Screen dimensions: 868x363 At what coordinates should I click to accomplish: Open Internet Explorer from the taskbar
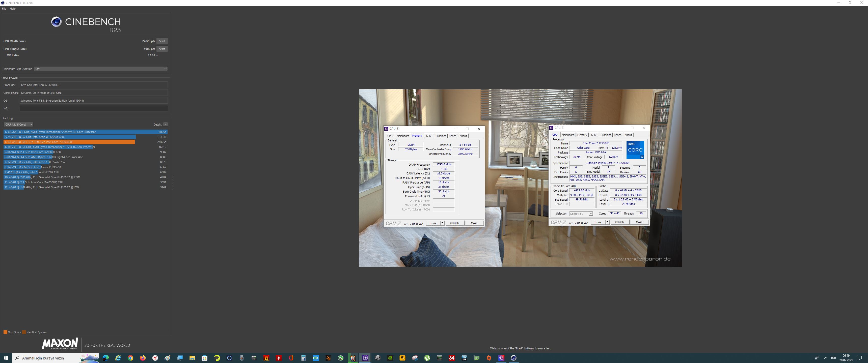(x=118, y=358)
